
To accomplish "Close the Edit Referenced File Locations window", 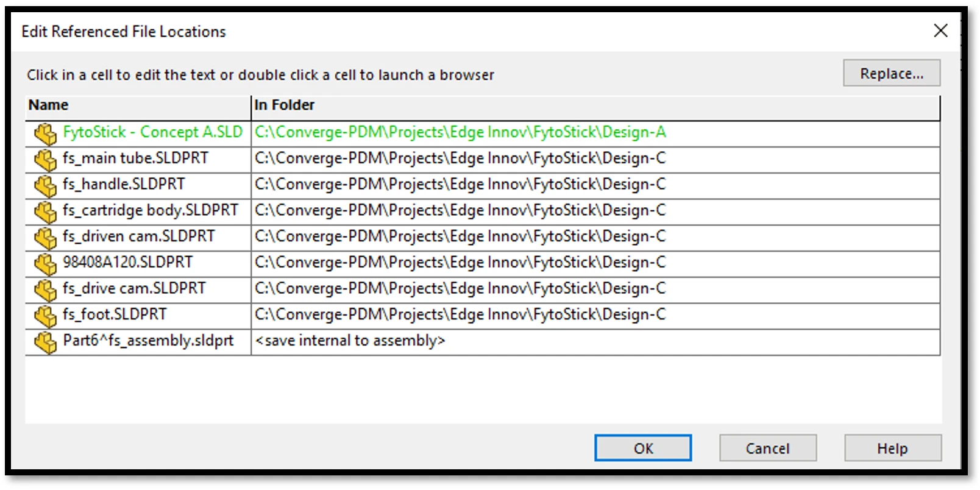I will [940, 30].
